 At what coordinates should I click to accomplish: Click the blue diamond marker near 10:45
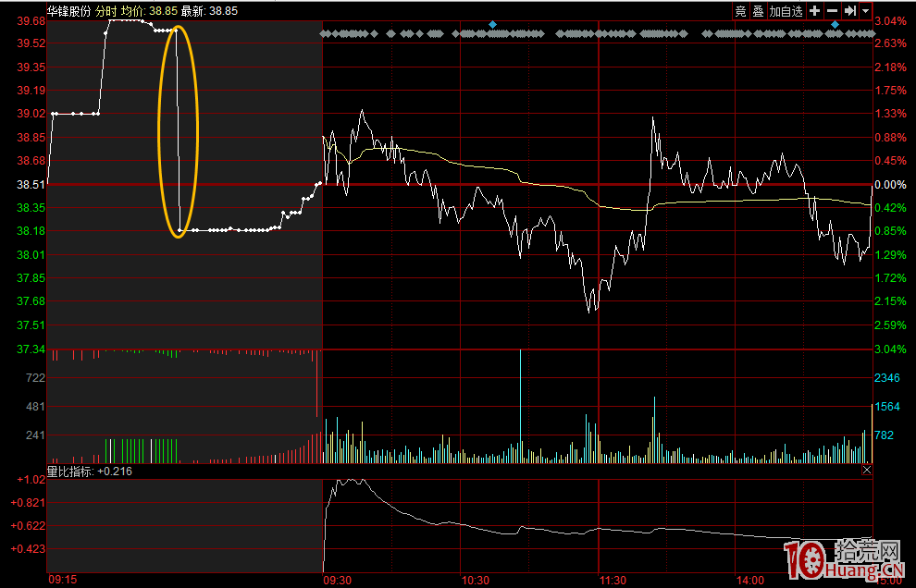click(x=492, y=25)
